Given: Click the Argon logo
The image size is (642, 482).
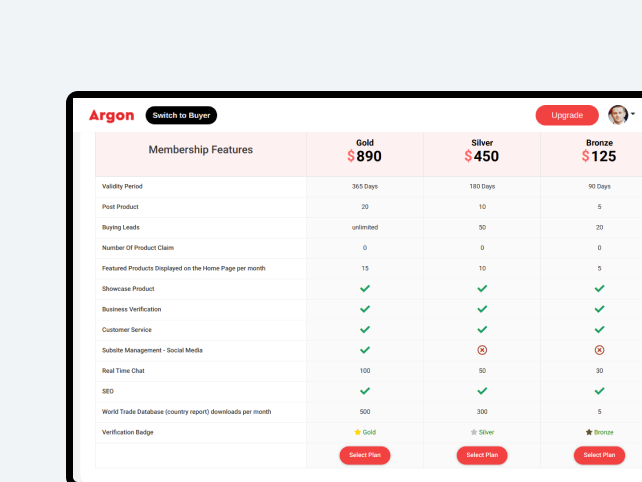Looking at the screenshot, I should tap(111, 115).
